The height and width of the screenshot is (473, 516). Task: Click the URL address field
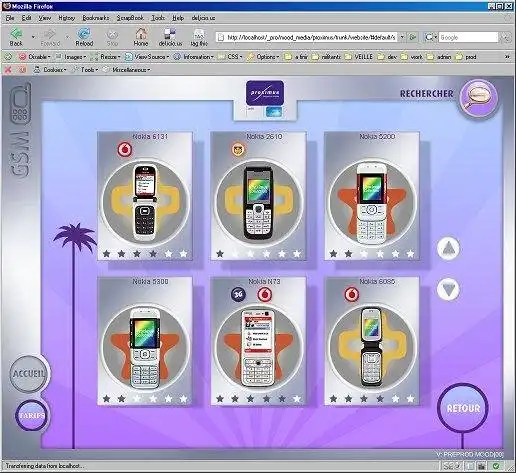pyautogui.click(x=311, y=37)
